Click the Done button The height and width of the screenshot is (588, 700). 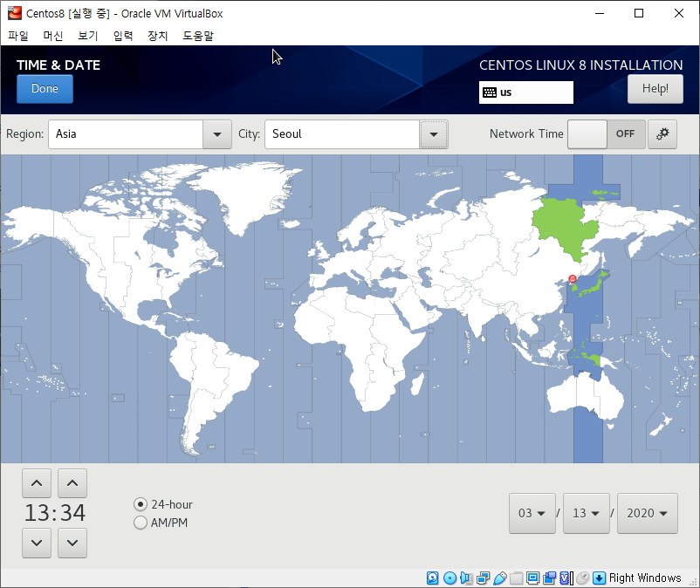tap(45, 89)
